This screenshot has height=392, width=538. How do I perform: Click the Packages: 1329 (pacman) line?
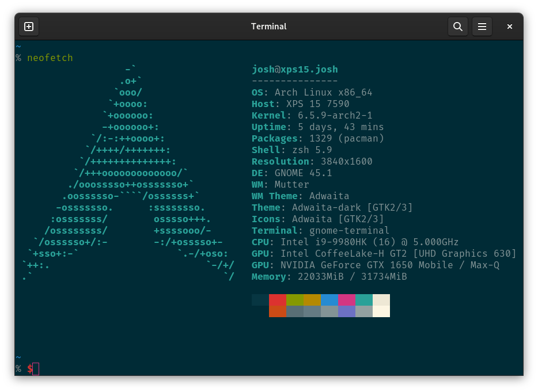(318, 138)
